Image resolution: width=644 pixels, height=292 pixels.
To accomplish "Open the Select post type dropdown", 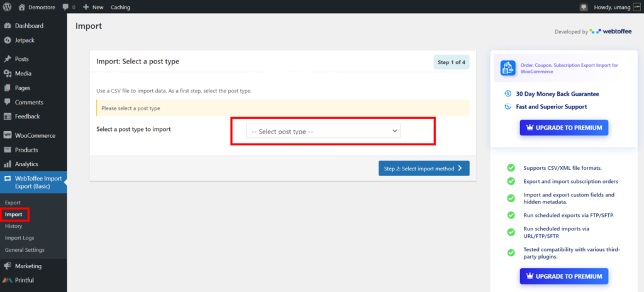I will [x=323, y=131].
